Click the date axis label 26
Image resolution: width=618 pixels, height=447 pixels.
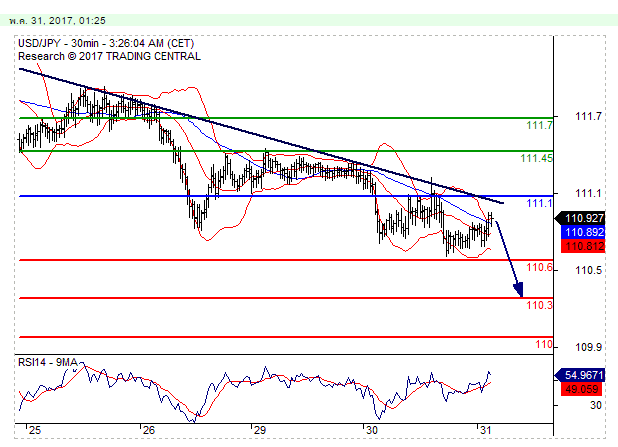(149, 430)
